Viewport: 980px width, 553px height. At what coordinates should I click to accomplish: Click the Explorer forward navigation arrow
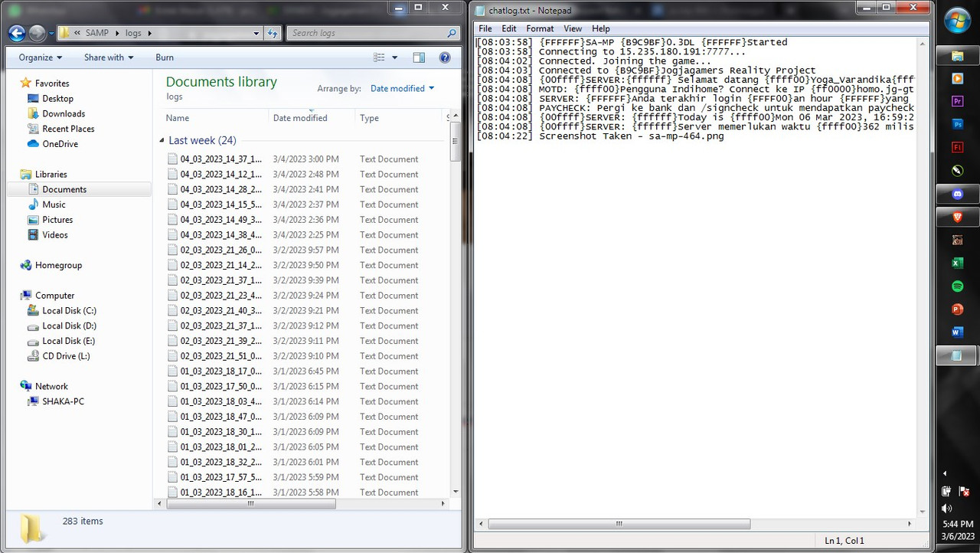pos(37,34)
